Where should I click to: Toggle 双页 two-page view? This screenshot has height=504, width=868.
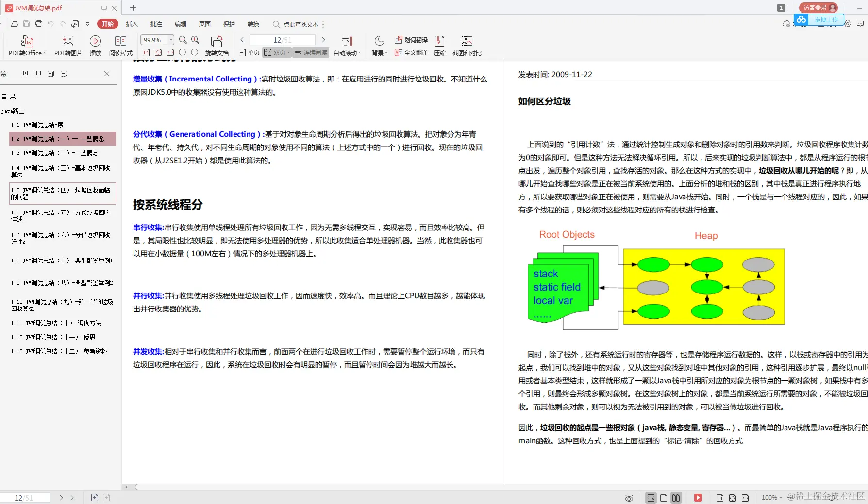coord(275,52)
